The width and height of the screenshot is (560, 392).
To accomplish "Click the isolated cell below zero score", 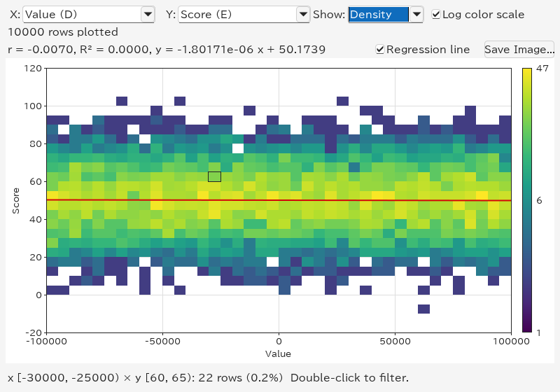I will [423, 309].
